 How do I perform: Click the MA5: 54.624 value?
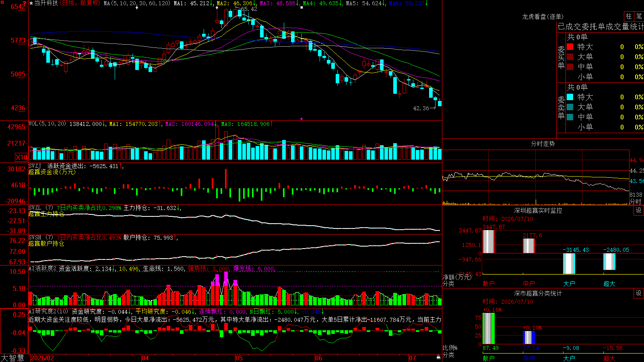click(365, 3)
